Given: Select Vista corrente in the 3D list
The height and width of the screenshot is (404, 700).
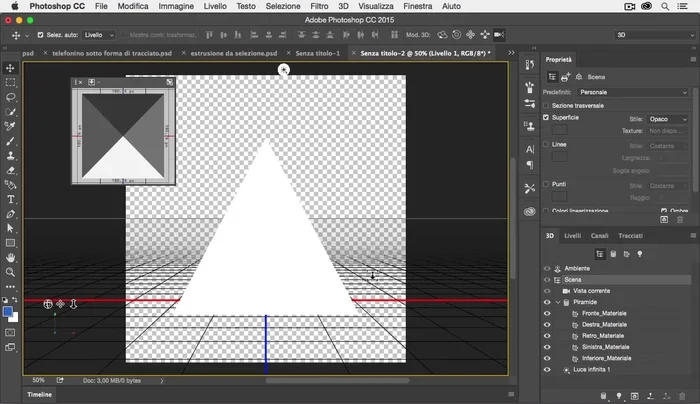Looking at the screenshot, I should pyautogui.click(x=593, y=291).
